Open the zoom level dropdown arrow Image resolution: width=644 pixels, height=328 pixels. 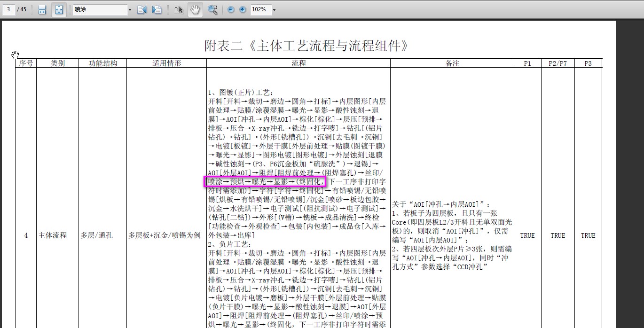click(274, 10)
